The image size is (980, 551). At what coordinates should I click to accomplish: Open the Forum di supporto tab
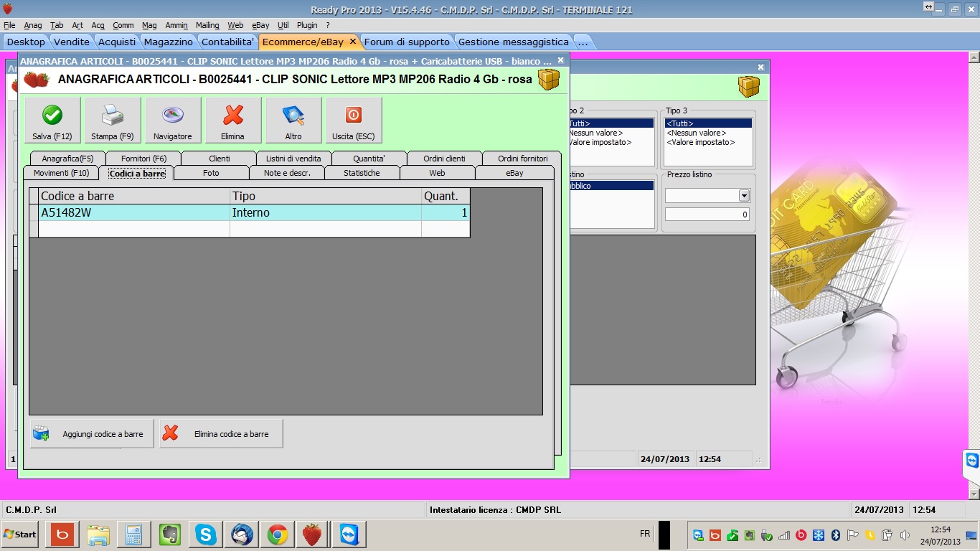click(407, 42)
